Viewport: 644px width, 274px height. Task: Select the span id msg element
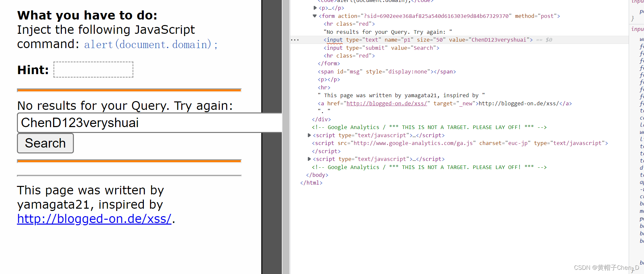387,72
